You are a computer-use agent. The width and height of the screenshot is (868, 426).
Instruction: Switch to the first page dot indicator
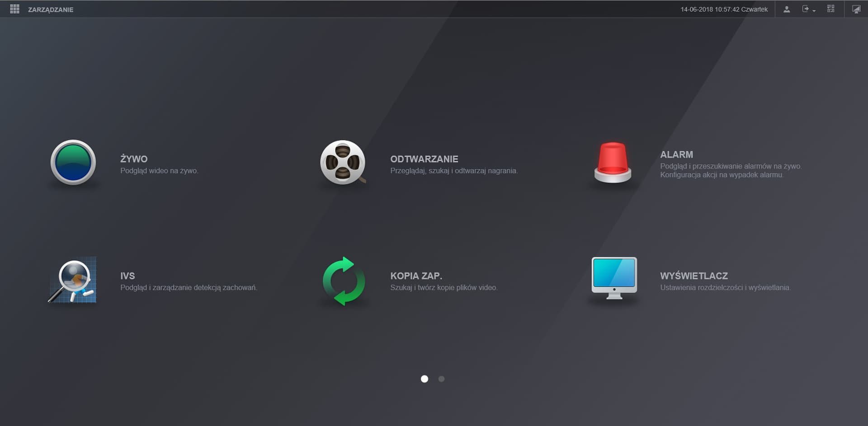[424, 379]
